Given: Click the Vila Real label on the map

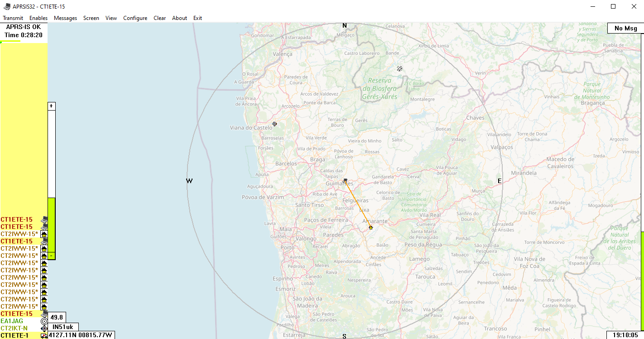Looking at the screenshot, I should [x=429, y=215].
